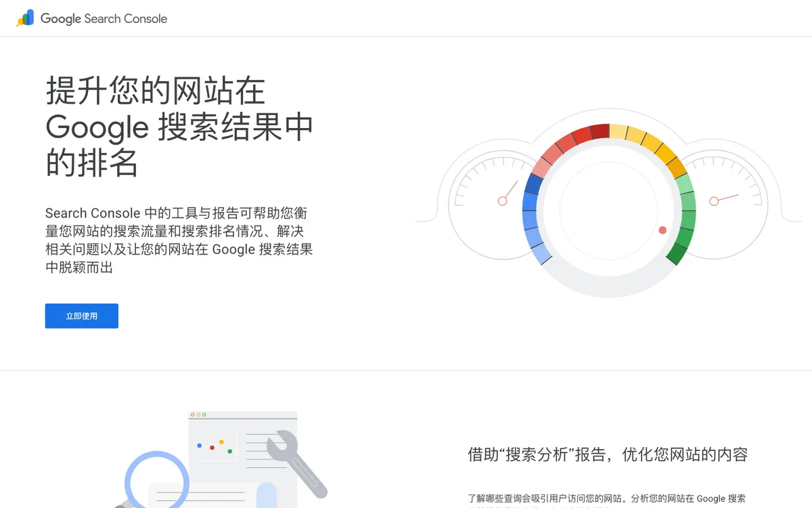The image size is (812, 508).
Task: Open the Google Search Console title link
Action: (104, 19)
